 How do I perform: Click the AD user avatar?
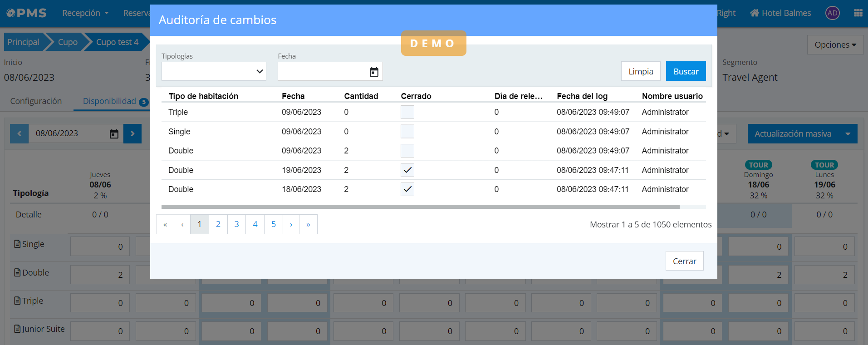click(832, 13)
